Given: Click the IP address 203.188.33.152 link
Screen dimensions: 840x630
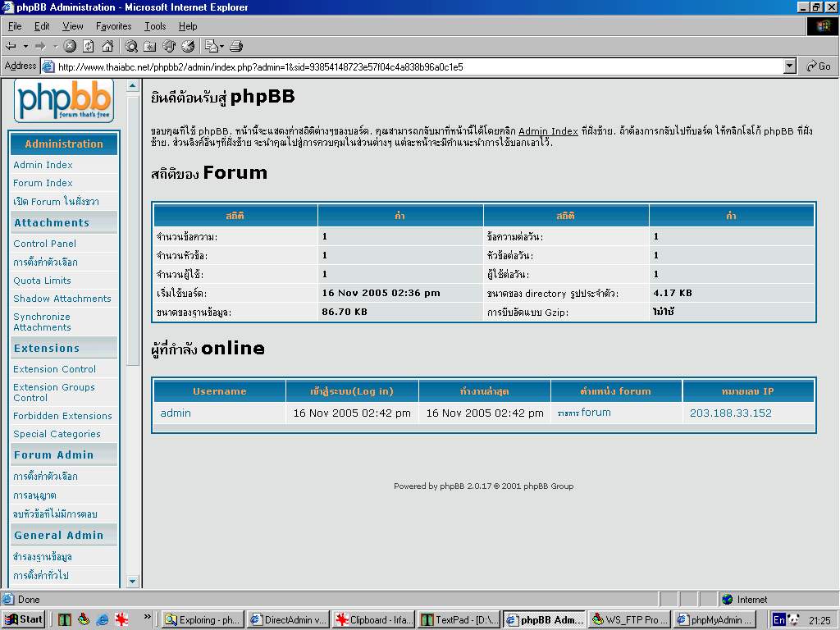Looking at the screenshot, I should (x=730, y=413).
